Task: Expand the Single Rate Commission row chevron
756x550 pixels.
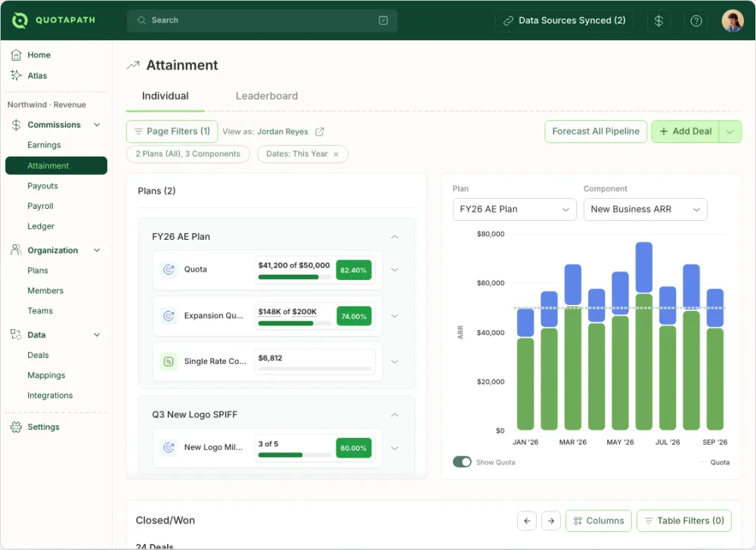Action: click(395, 362)
